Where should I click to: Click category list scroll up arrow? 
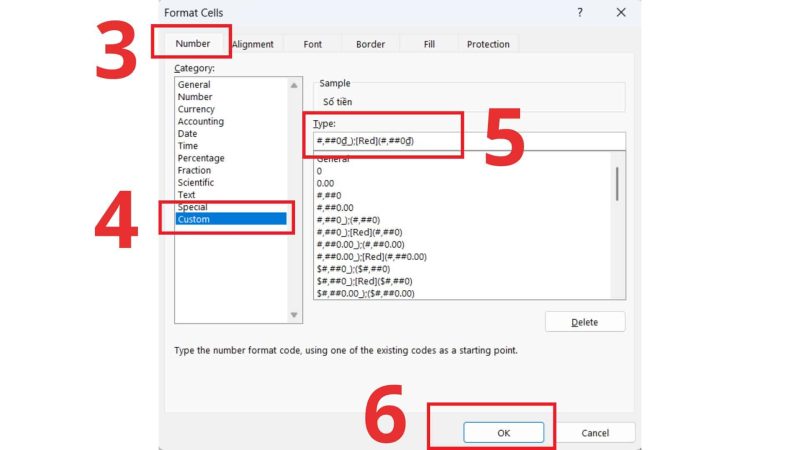pos(294,85)
